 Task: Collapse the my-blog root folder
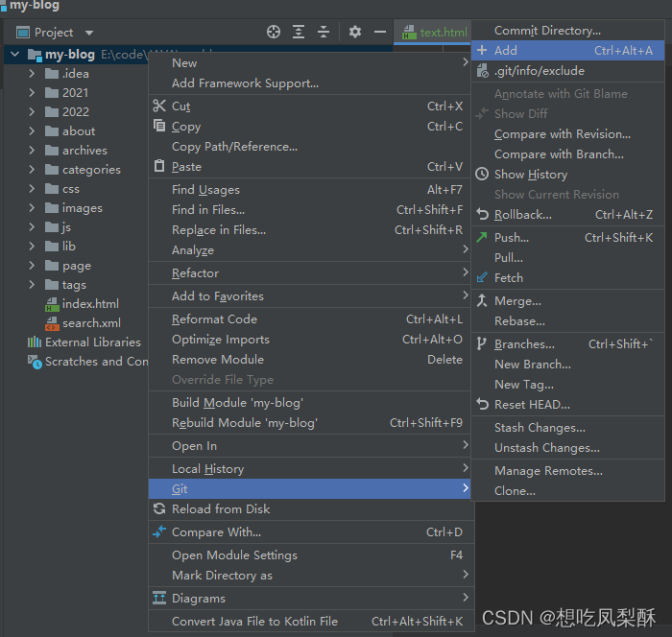point(15,54)
